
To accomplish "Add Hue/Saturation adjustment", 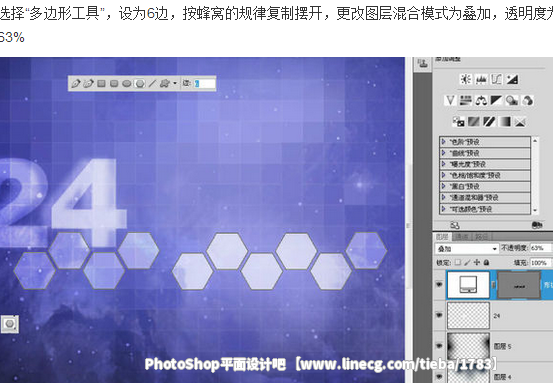I will point(466,101).
